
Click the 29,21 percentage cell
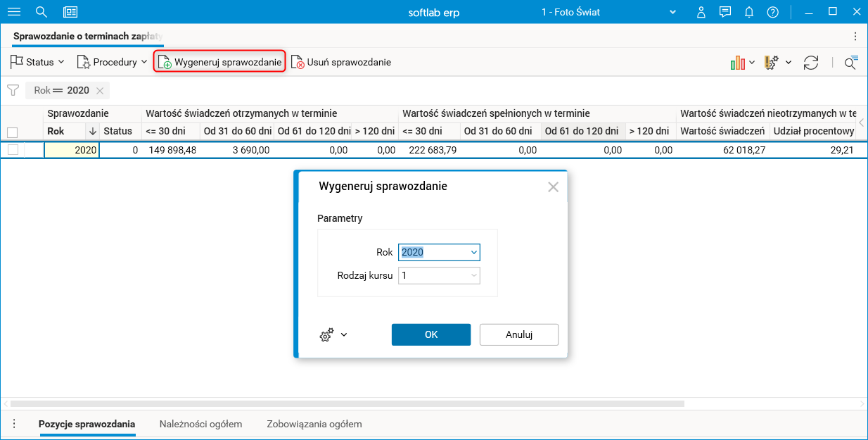pyautogui.click(x=812, y=150)
